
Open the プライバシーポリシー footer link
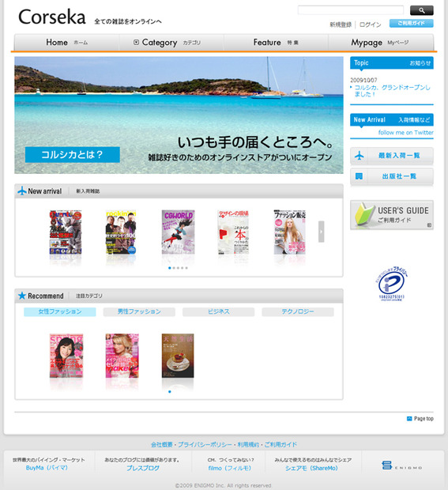tap(205, 444)
